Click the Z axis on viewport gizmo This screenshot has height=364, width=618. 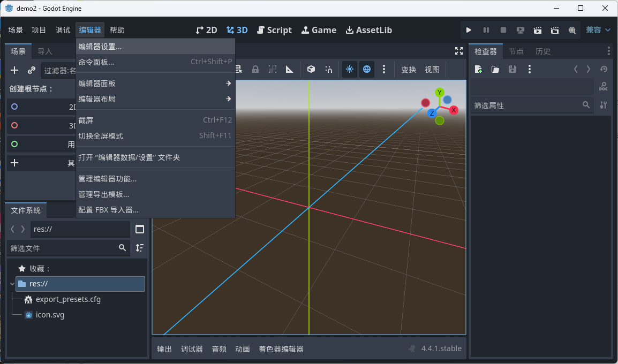click(x=432, y=113)
